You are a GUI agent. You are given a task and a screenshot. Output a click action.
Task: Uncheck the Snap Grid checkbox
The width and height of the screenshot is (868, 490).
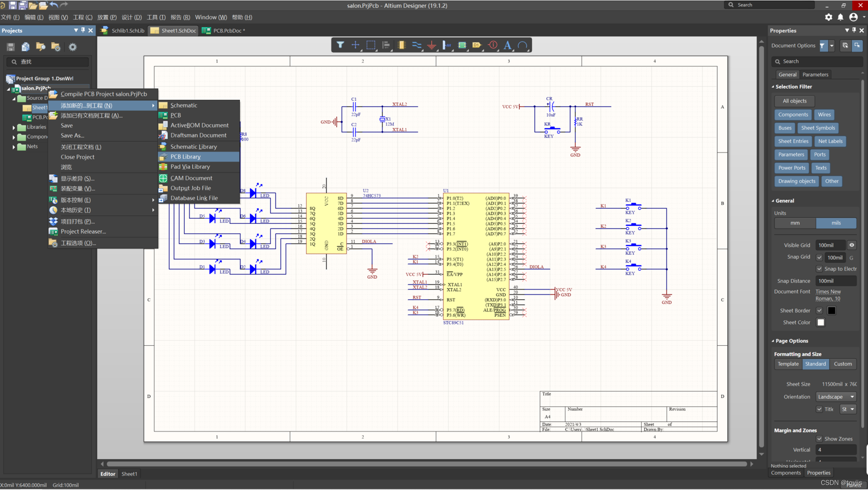pyautogui.click(x=819, y=257)
